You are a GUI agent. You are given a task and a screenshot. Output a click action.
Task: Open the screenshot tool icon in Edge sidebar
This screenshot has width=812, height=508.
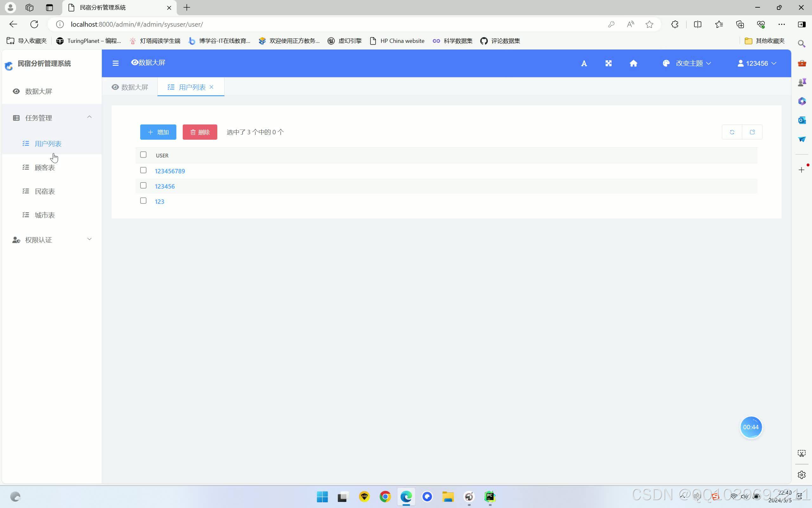click(x=802, y=454)
